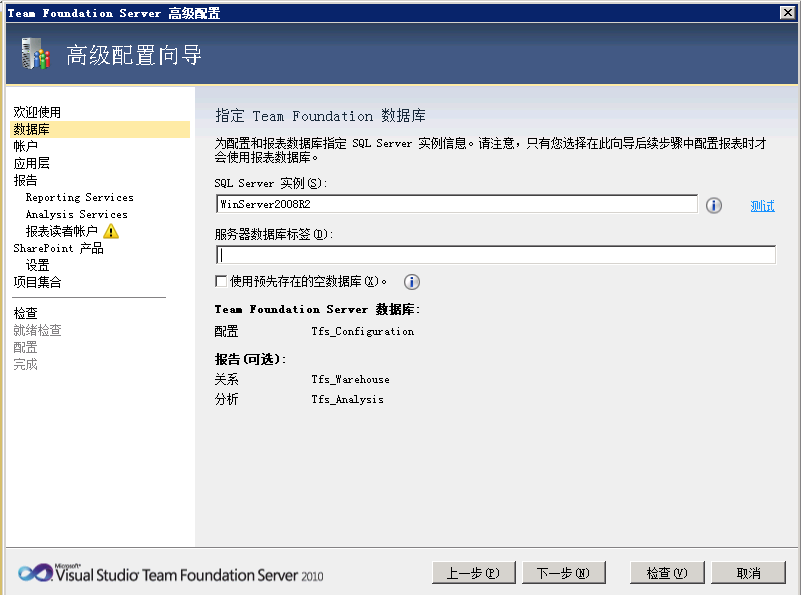
Task: Click the 服务器数据库标签 input field
Action: [x=496, y=255]
